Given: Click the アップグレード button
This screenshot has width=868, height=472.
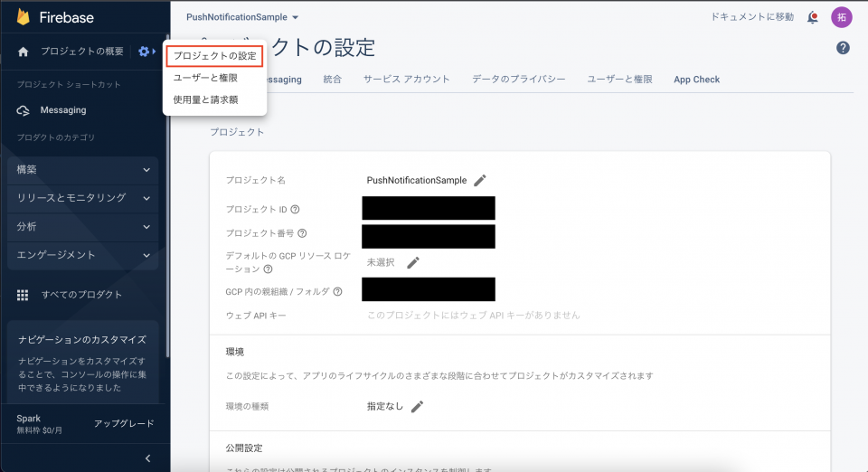Looking at the screenshot, I should (x=124, y=424).
